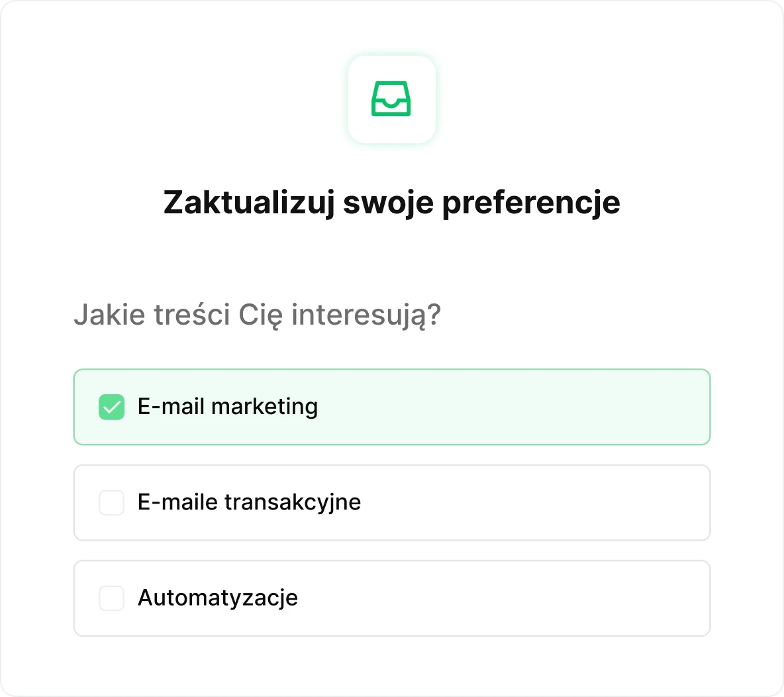Click the word Zaktualizuj in the title
The image size is (784, 697).
coord(249,203)
